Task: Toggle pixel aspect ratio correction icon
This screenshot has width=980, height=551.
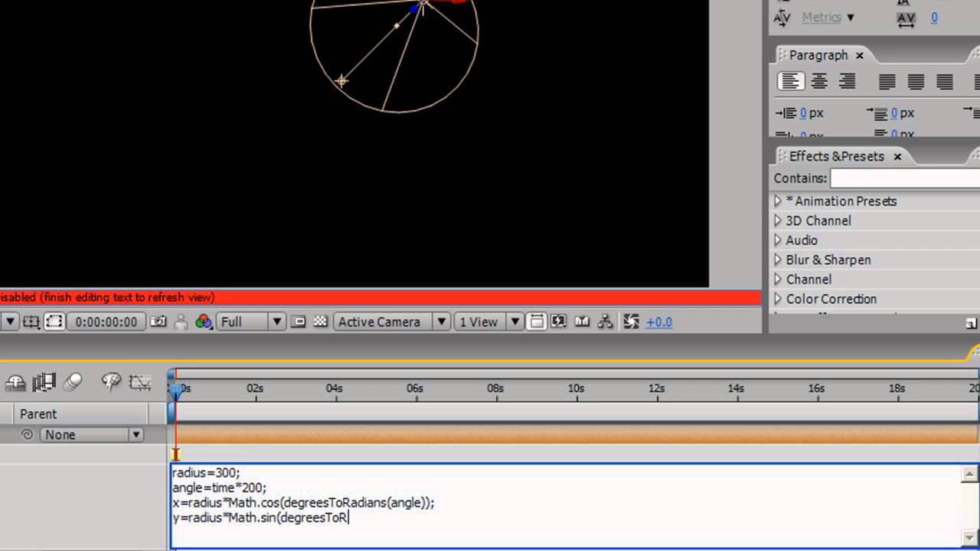Action: coord(537,322)
